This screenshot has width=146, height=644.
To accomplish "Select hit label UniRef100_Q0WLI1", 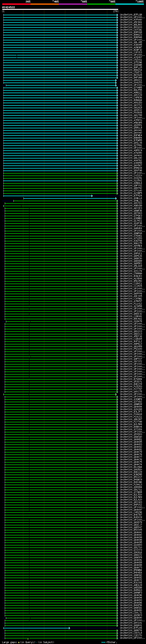I will tap(131, 201).
